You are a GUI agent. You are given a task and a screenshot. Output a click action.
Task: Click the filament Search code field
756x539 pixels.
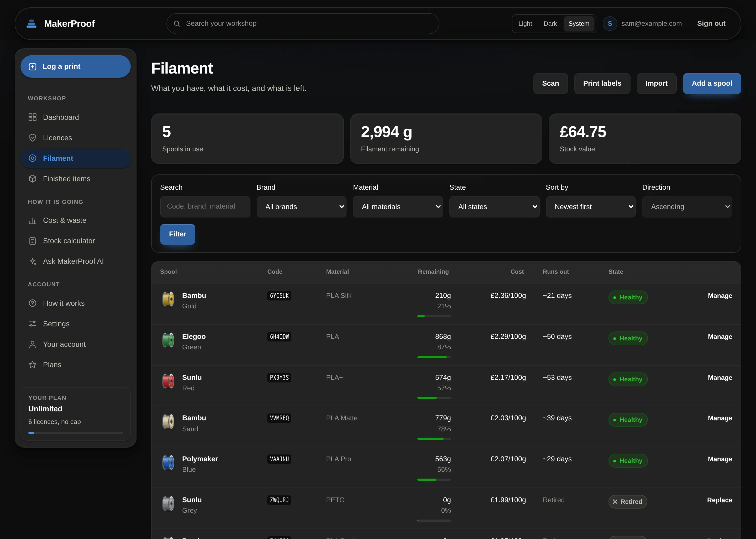point(205,206)
